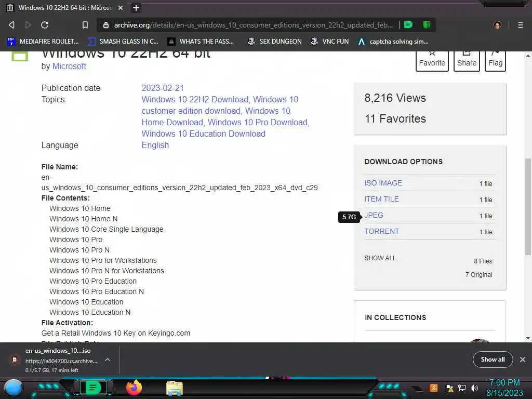Open the green taskbar browser app
This screenshot has height=399, width=532.
[94, 388]
